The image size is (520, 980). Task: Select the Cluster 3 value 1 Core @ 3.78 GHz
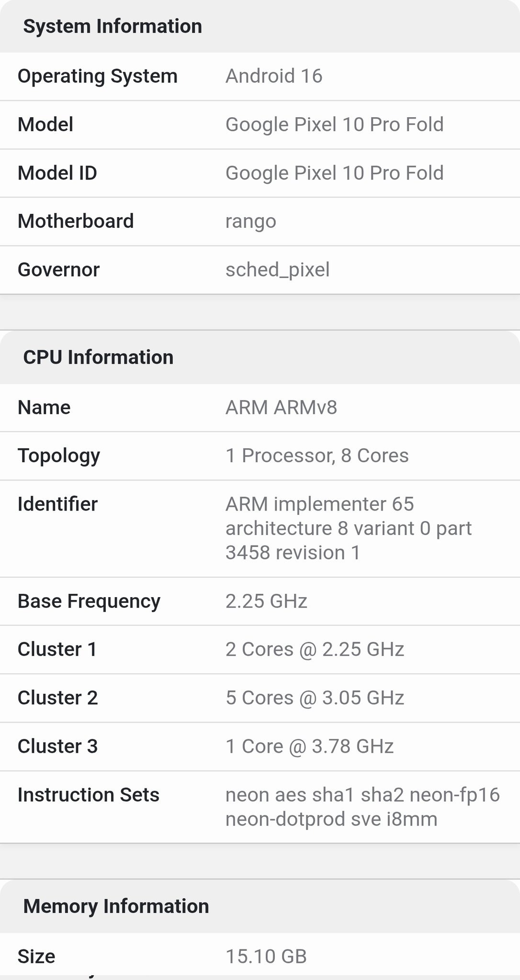click(309, 746)
